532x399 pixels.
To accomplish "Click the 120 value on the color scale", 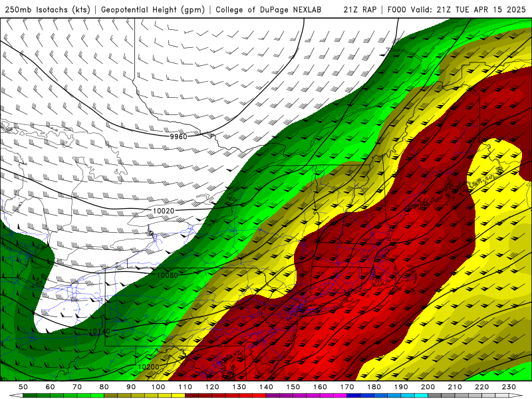I will pos(212,387).
